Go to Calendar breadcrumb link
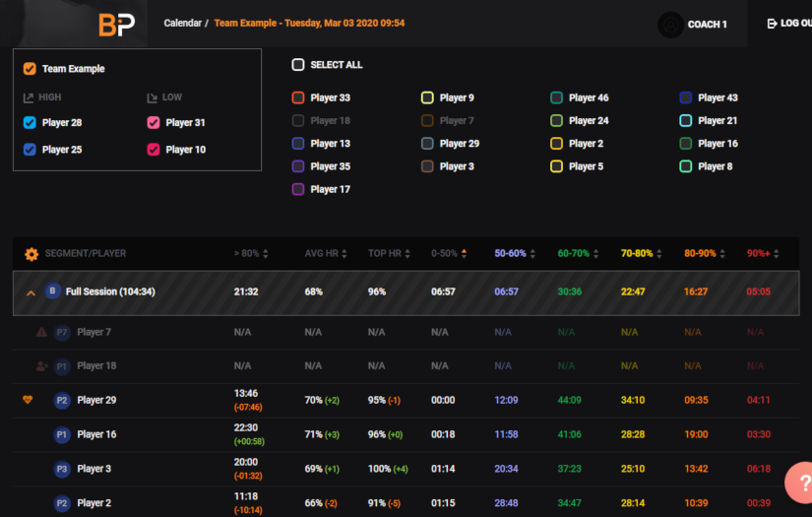Viewport: 812px width, 517px height. [x=183, y=24]
